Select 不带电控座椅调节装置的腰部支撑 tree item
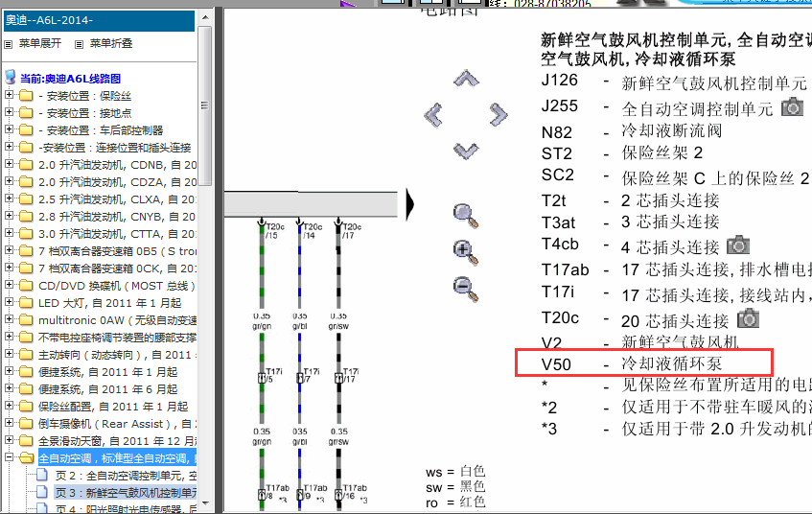This screenshot has width=812, height=514. coord(118,338)
